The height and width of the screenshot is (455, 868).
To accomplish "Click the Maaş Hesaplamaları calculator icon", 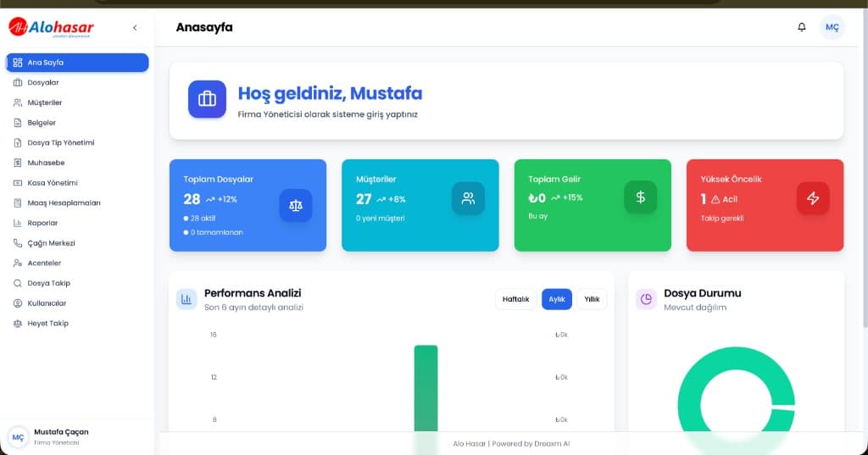I will click(18, 203).
